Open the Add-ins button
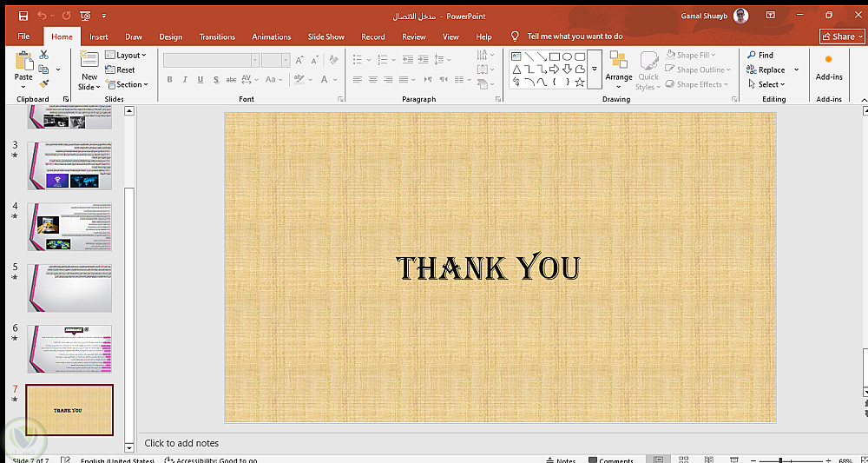Image resolution: width=868 pixels, height=463 pixels. (829, 68)
